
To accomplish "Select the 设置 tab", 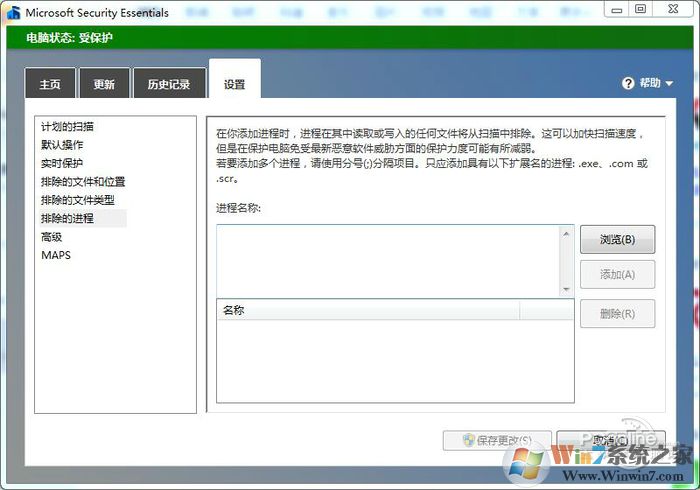I will point(235,81).
